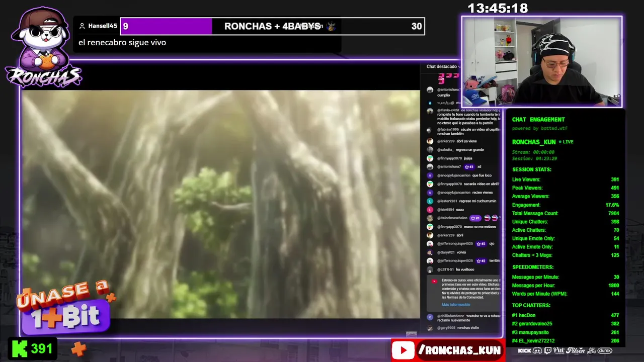Click the Discord logo in sponsor strip
This screenshot has height=362, width=644.
pyautogui.click(x=537, y=350)
